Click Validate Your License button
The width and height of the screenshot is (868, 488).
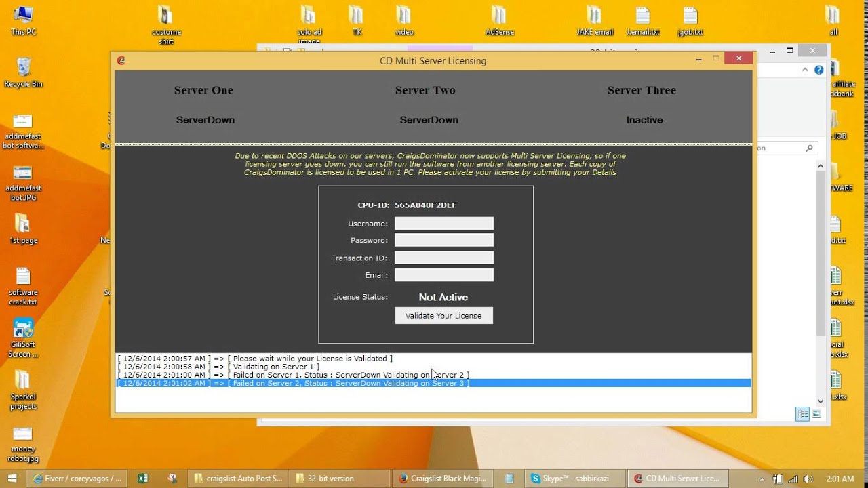[443, 316]
